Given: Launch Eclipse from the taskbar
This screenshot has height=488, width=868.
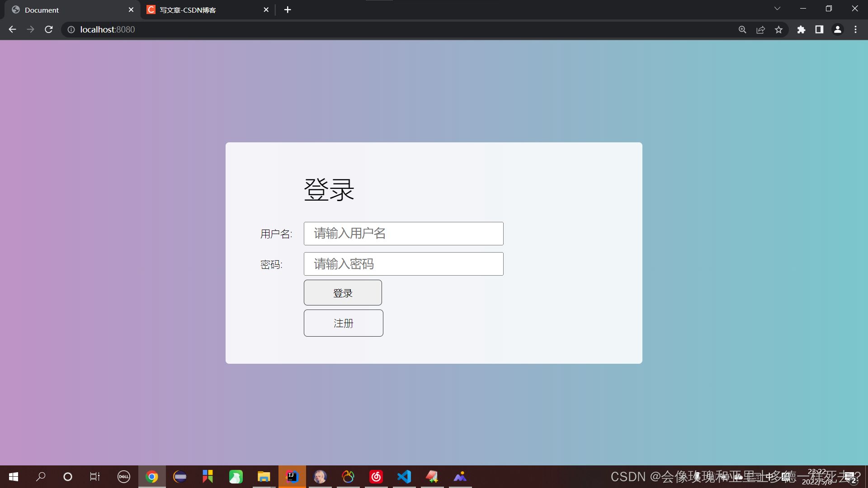Looking at the screenshot, I should (x=180, y=477).
